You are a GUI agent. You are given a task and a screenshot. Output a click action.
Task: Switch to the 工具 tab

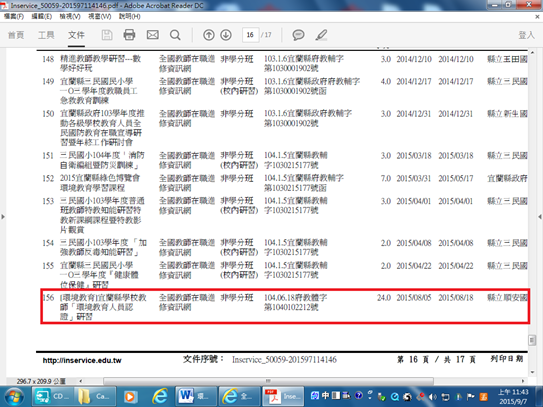coord(46,35)
